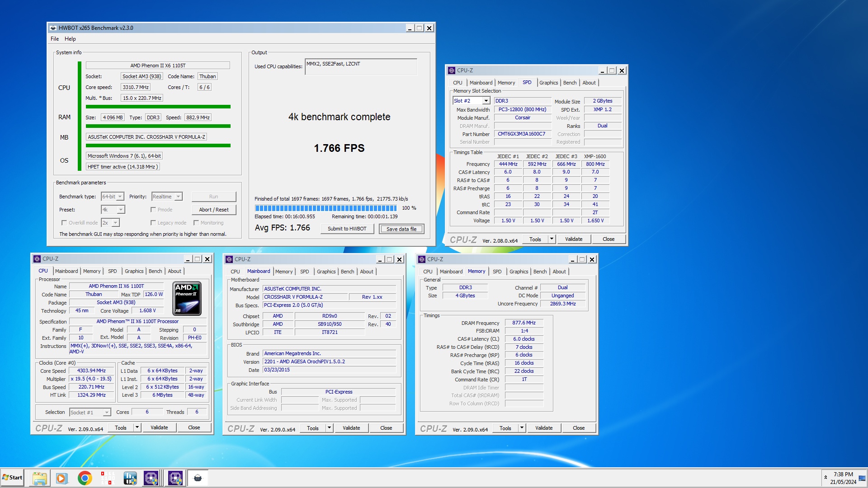Screen dimensions: 868x488
Task: Enable the Overkill mode checkbox
Action: point(64,223)
